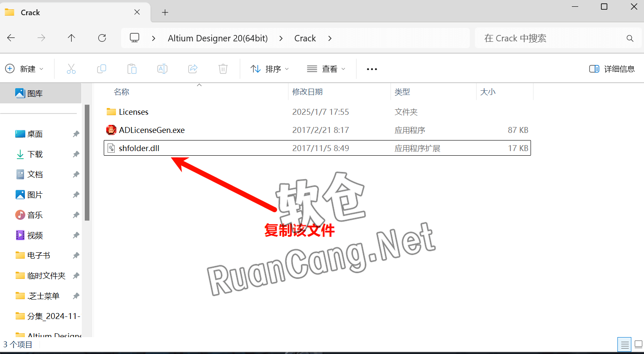Expand chevron after Crack in address bar

[x=330, y=38]
